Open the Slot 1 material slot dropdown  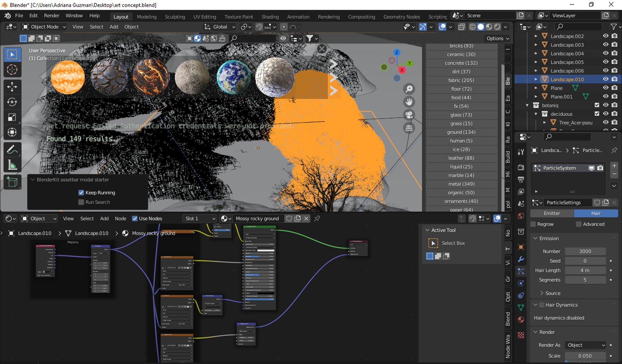200,219
